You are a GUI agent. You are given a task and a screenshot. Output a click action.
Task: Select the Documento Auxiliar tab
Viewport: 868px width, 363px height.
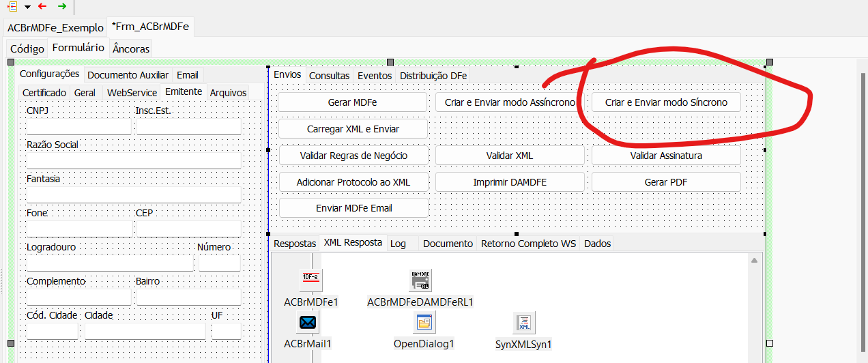(x=128, y=75)
